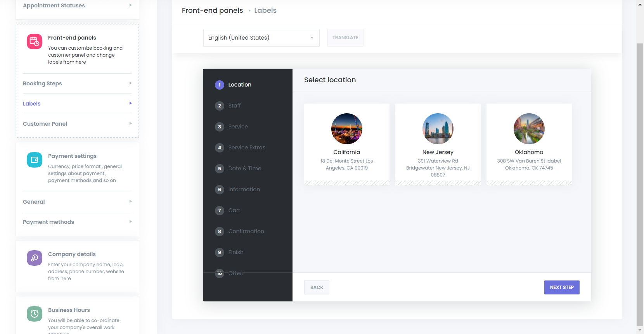Click the Next Step button

point(561,287)
